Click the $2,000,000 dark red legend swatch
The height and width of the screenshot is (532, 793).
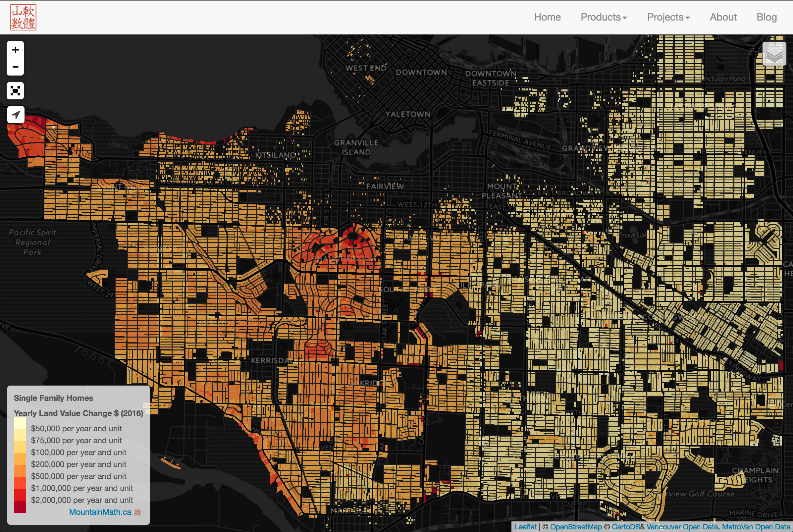point(20,506)
